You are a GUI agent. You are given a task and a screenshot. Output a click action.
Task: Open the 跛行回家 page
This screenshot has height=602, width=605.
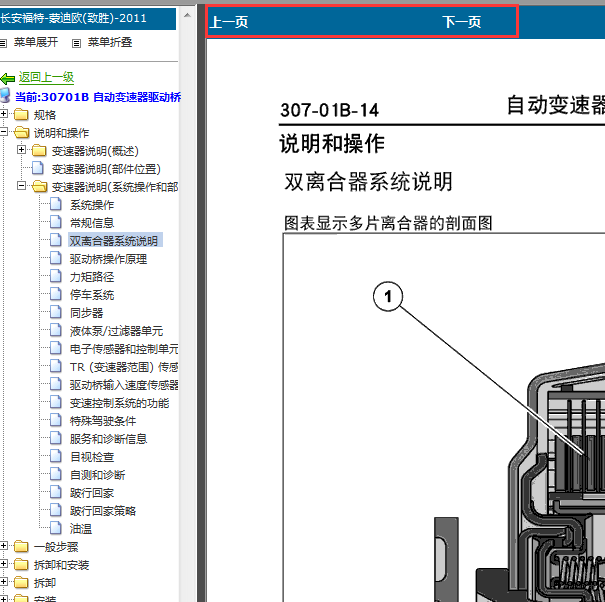coord(92,493)
